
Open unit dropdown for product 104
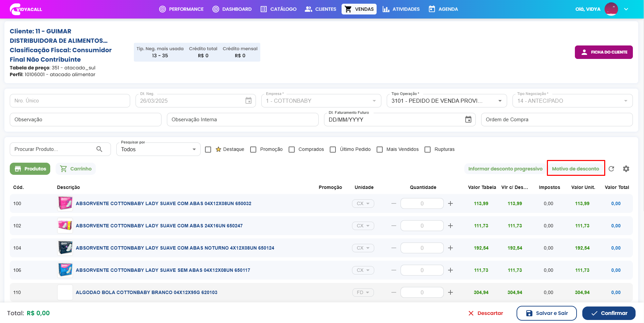tap(363, 248)
